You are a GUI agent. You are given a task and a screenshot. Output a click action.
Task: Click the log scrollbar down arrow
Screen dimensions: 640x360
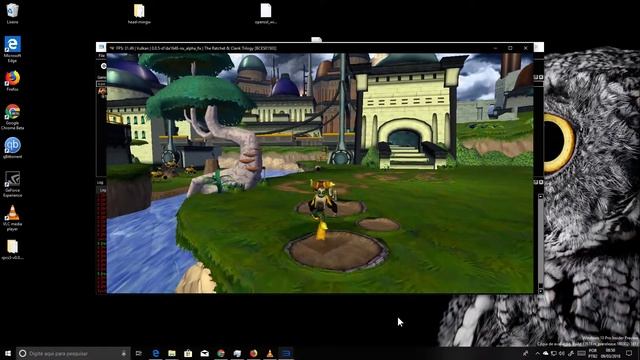(541, 291)
